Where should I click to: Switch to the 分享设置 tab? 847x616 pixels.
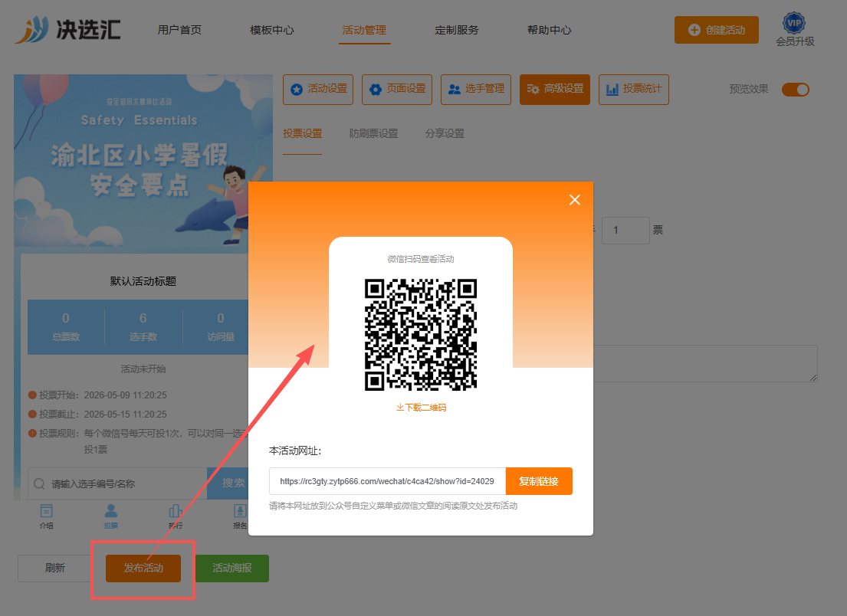click(445, 133)
